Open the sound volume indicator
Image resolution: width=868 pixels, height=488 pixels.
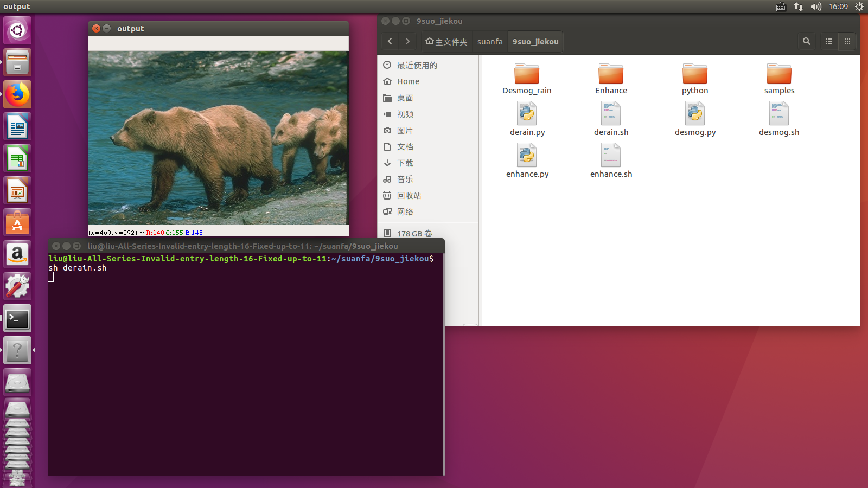tap(816, 7)
